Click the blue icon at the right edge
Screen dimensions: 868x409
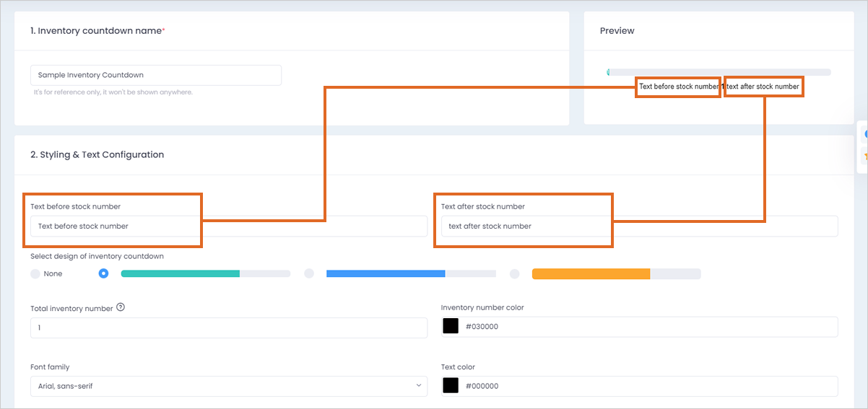865,135
